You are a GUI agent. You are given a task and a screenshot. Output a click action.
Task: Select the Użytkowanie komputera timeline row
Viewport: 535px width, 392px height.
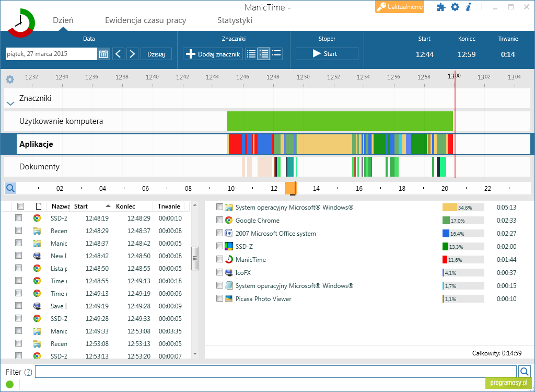tap(267, 121)
